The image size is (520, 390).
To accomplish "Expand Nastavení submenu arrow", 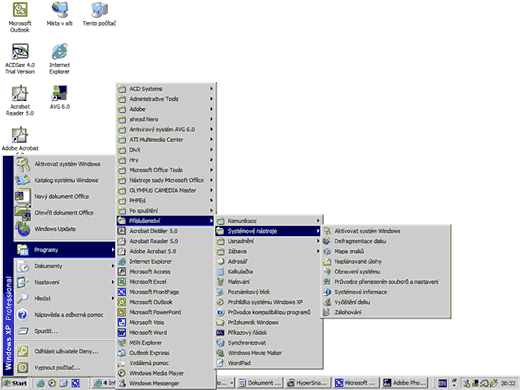I will pyautogui.click(x=113, y=282).
